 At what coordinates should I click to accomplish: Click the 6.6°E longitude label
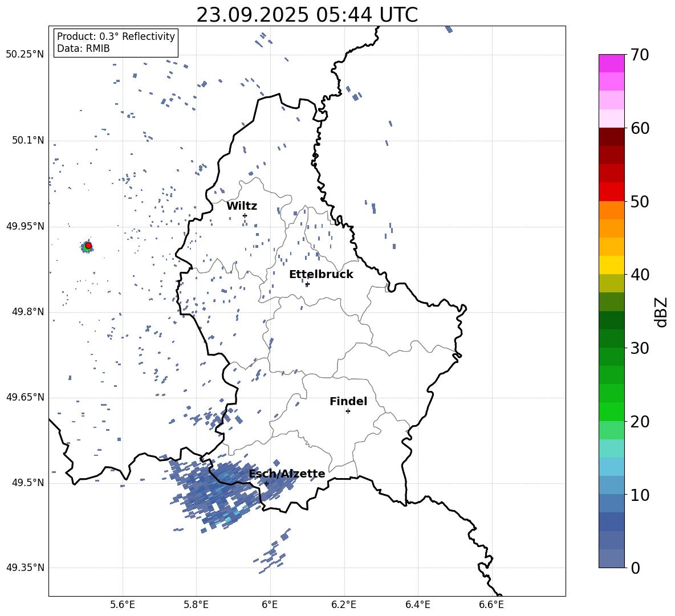point(491,605)
